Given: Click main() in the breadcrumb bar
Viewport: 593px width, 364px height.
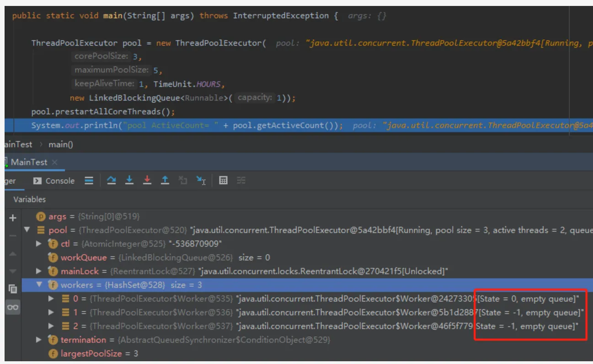Looking at the screenshot, I should 61,144.
